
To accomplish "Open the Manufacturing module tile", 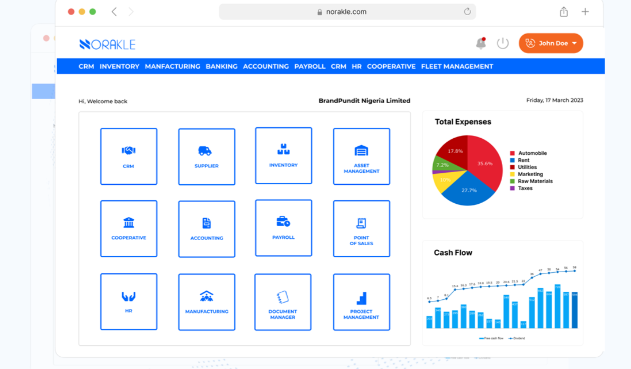I will pyautogui.click(x=206, y=302).
